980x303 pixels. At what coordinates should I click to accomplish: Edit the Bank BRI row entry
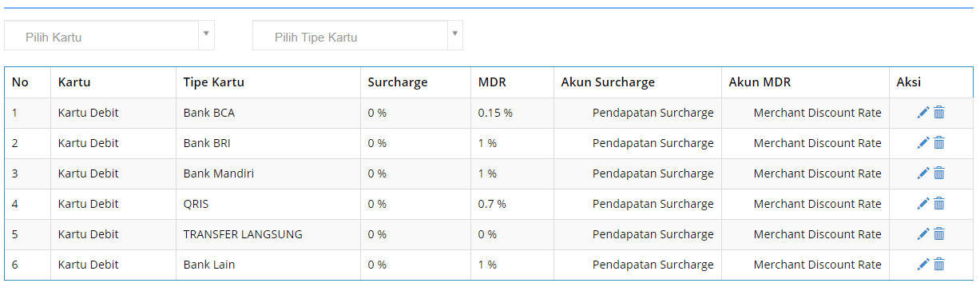[x=923, y=143]
